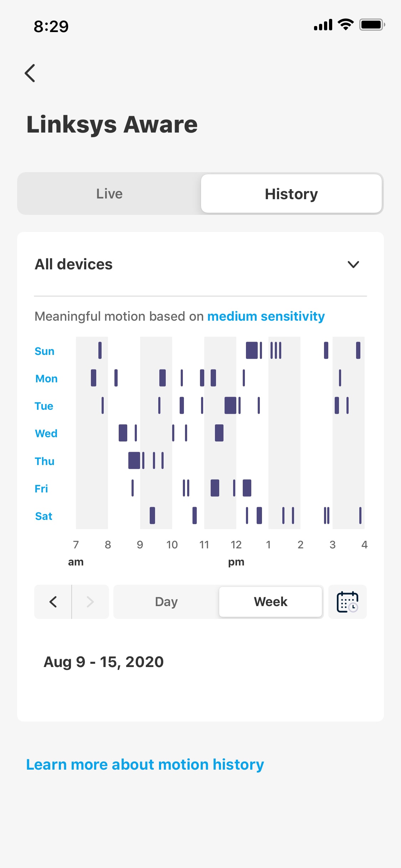Viewport: 401px width, 868px height.
Task: Tap Thursday's large 9 am motion block
Action: pyautogui.click(x=134, y=460)
